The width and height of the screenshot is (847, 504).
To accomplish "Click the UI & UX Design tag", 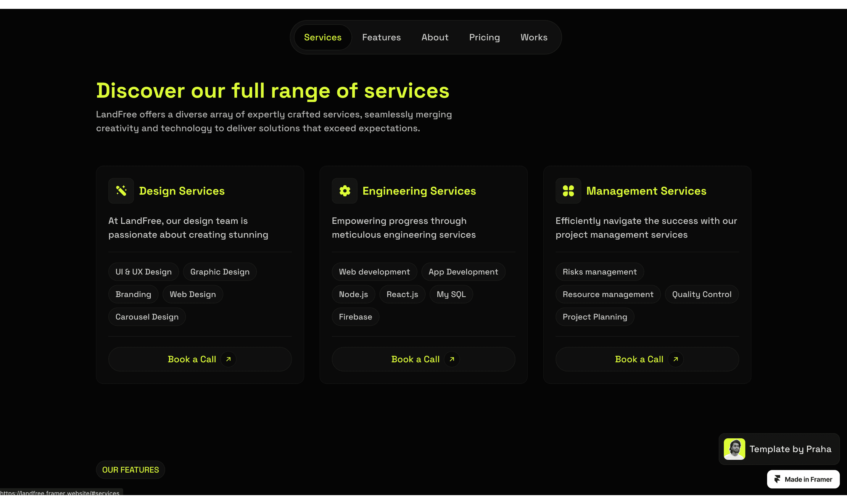I will click(x=143, y=272).
